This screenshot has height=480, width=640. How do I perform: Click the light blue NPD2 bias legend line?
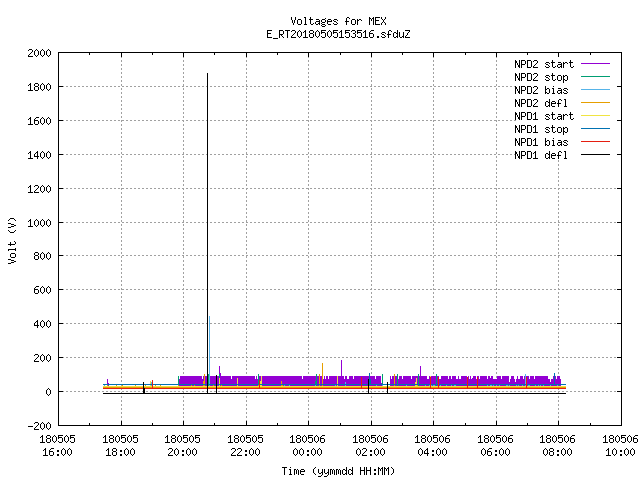pos(595,90)
